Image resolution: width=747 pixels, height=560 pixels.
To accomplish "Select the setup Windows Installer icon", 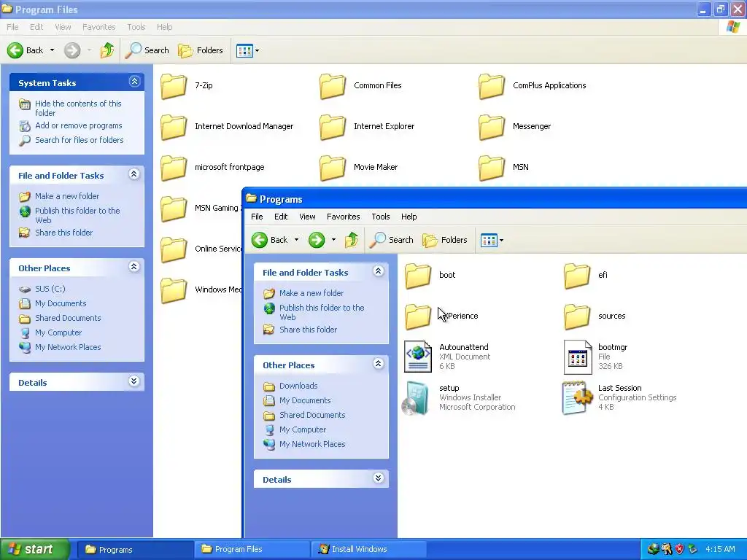I will pos(416,397).
